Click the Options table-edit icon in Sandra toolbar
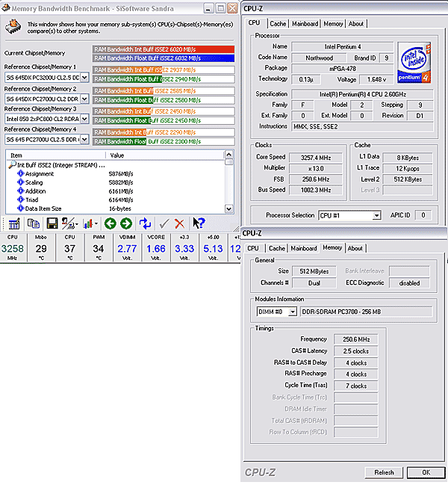448x485 pixels. [x=14, y=223]
